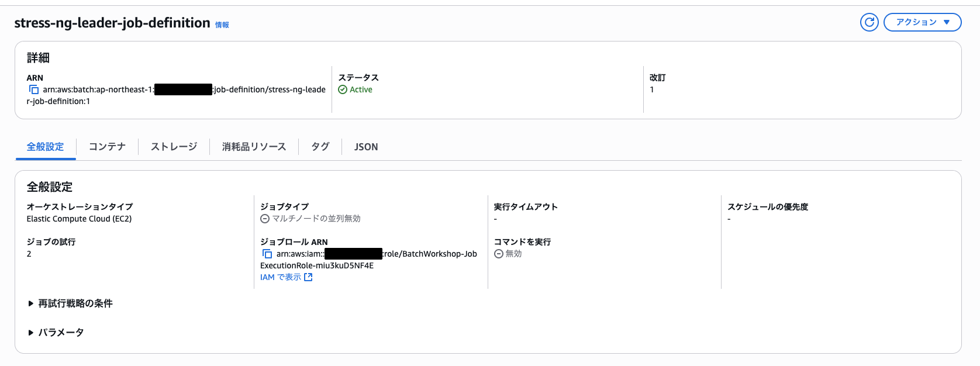Screen dimensions: 980x366
Task: Switch to the 全般設定 tab
Action: click(46, 147)
